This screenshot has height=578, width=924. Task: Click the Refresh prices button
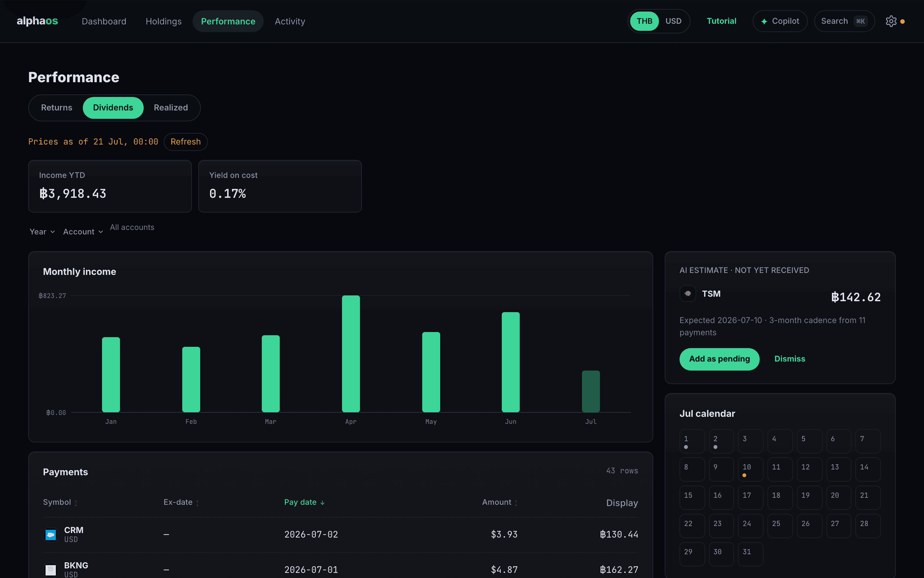point(185,142)
